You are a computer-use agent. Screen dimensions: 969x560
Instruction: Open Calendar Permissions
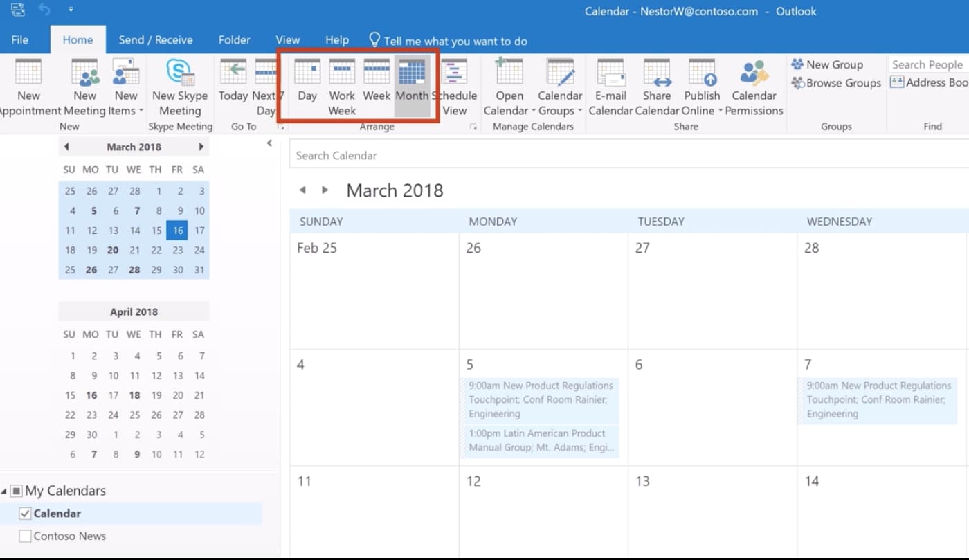754,73
